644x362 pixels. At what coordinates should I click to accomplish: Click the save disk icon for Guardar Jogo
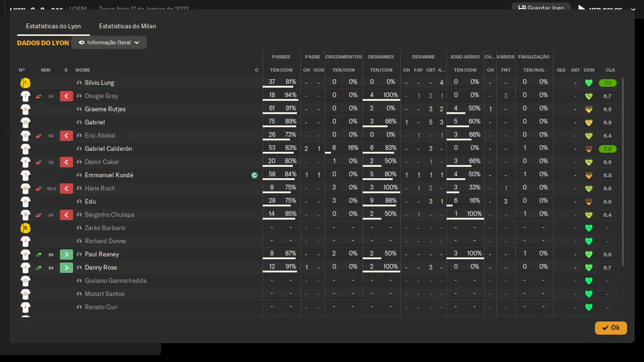[x=522, y=8]
